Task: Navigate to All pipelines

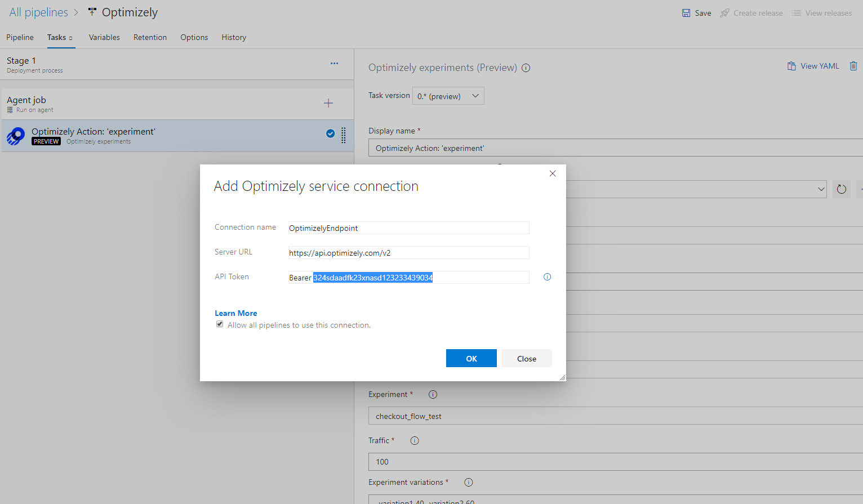Action: [x=38, y=12]
